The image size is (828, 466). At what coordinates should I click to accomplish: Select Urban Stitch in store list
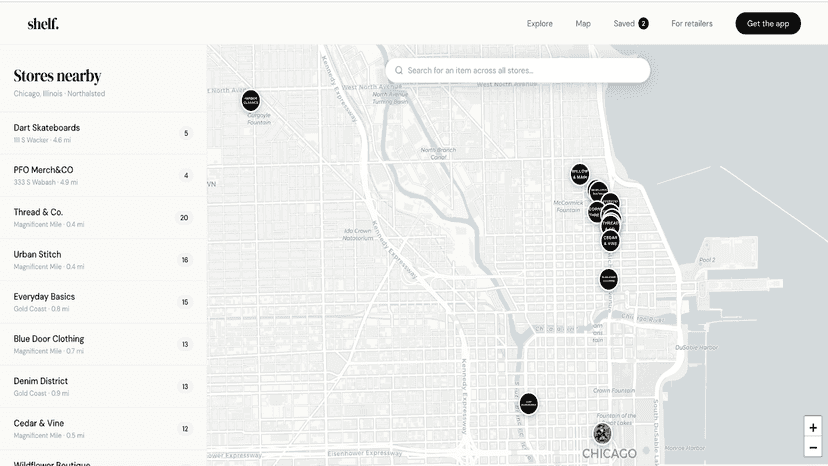click(103, 260)
